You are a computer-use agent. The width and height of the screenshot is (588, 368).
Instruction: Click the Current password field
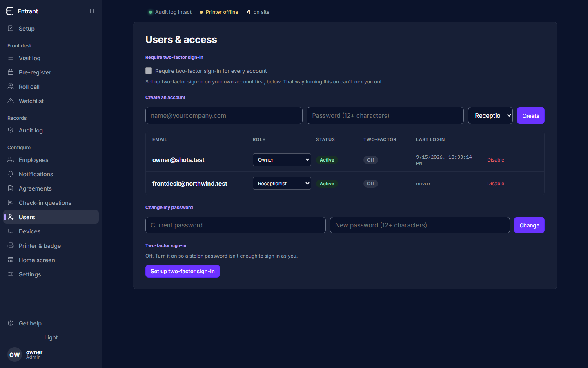click(236, 225)
